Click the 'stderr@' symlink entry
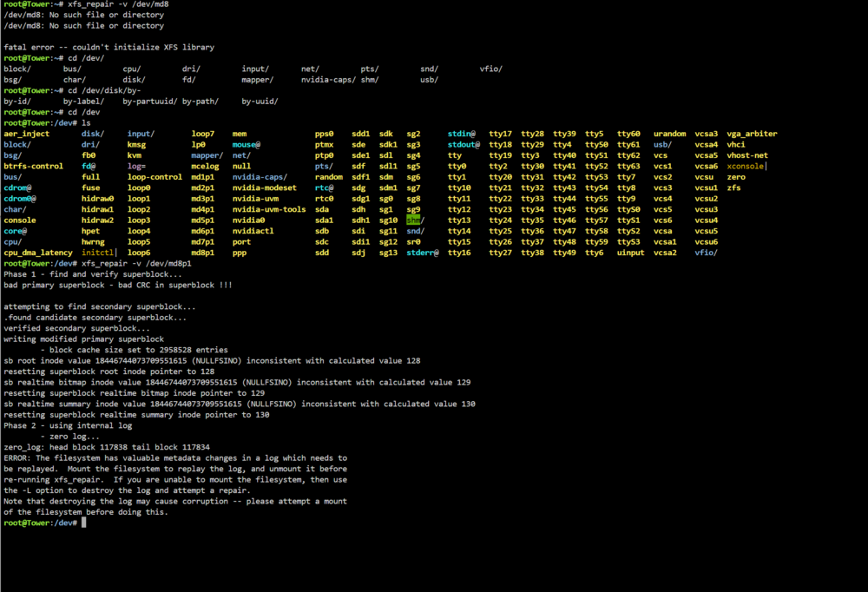The height and width of the screenshot is (592, 868). tap(423, 253)
